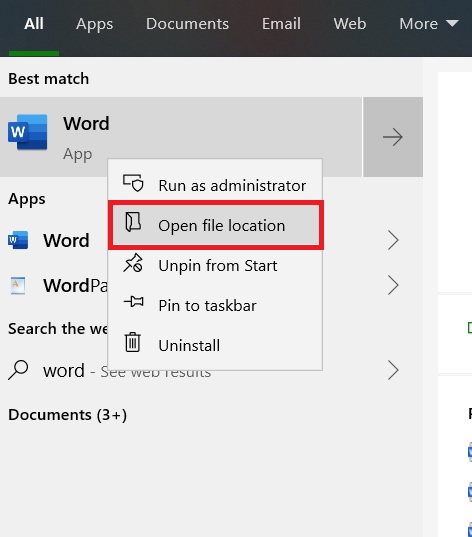The height and width of the screenshot is (537, 472).
Task: Click the Documents (3+) heading
Action: click(67, 415)
